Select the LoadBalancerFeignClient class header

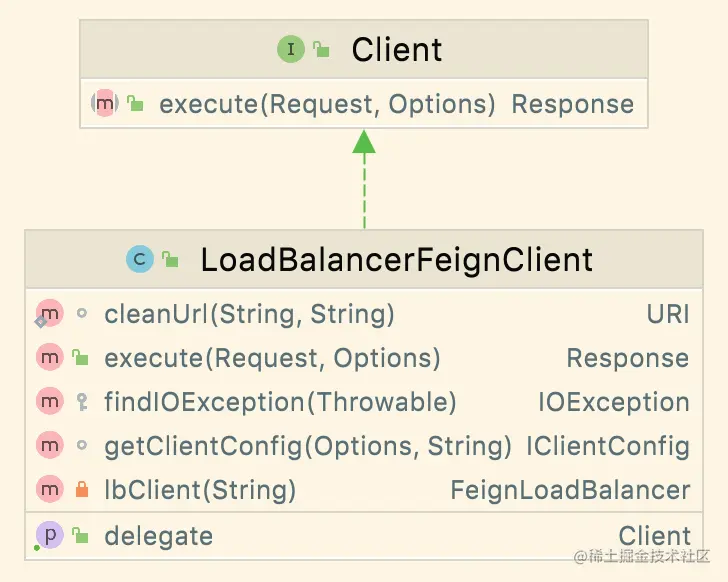[396, 261]
